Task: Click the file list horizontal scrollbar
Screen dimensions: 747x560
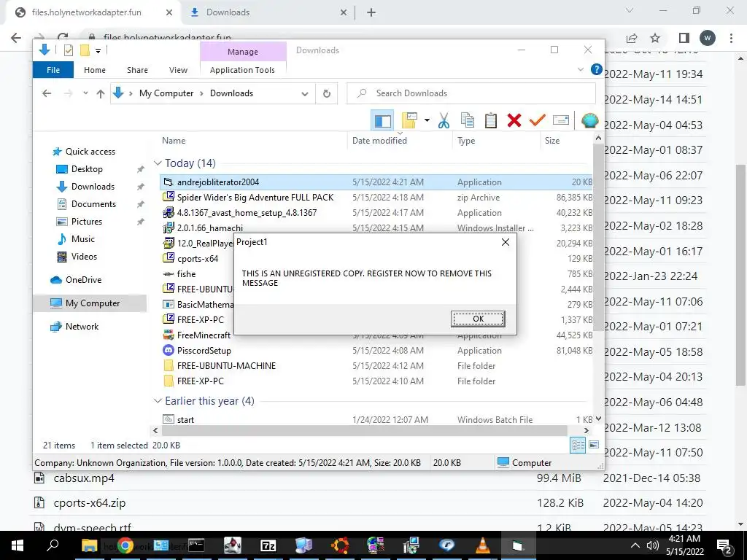Action: (365, 430)
